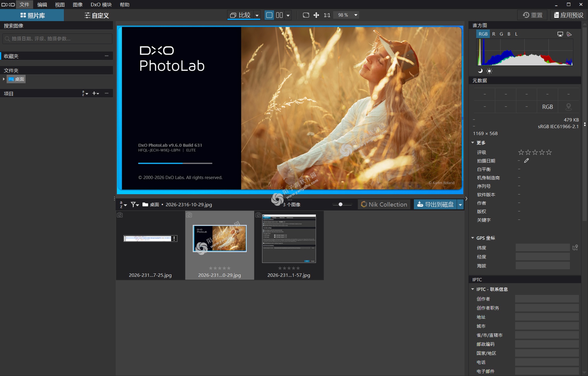
Task: Select single image view mode button
Action: tap(269, 15)
